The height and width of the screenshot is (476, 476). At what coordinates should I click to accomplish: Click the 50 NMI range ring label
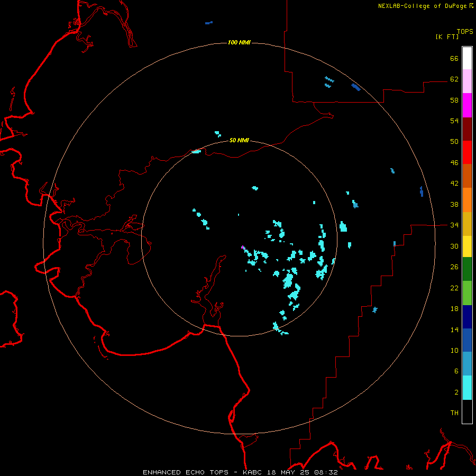(x=239, y=140)
